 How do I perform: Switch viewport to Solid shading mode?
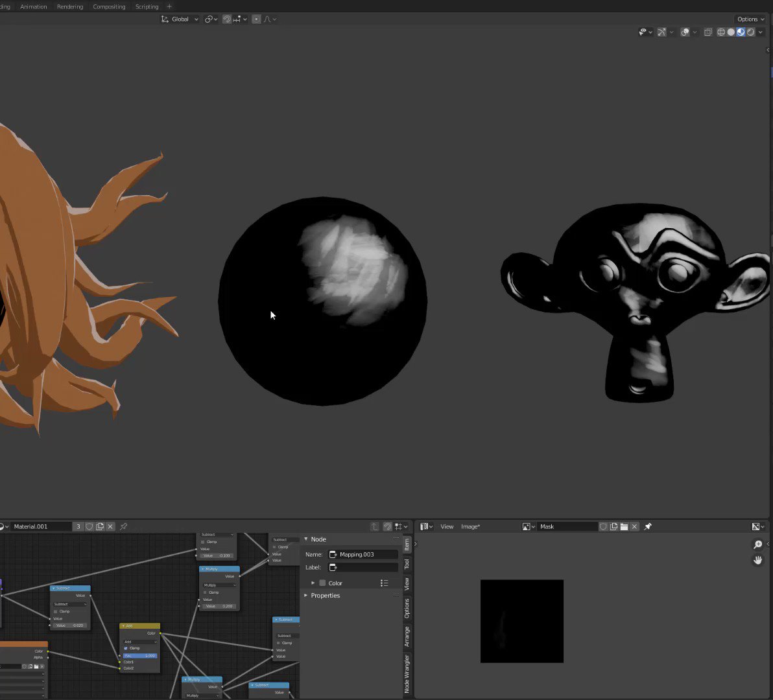coord(731,32)
